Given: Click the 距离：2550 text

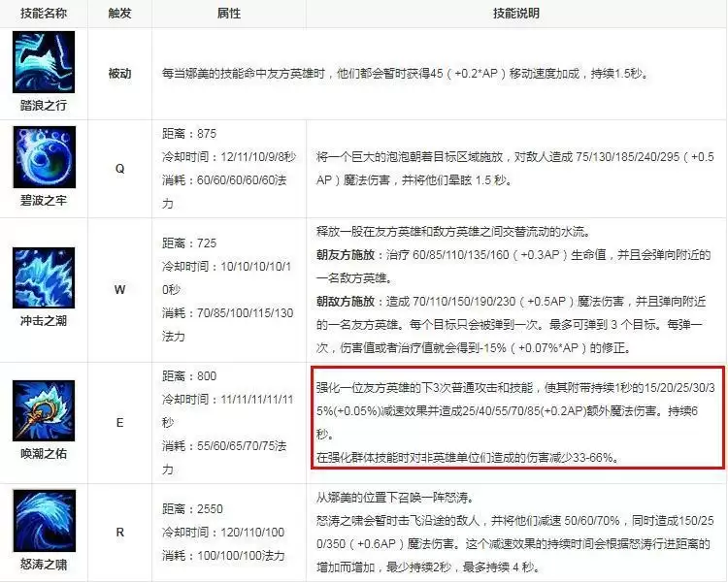Looking at the screenshot, I should tap(192, 508).
